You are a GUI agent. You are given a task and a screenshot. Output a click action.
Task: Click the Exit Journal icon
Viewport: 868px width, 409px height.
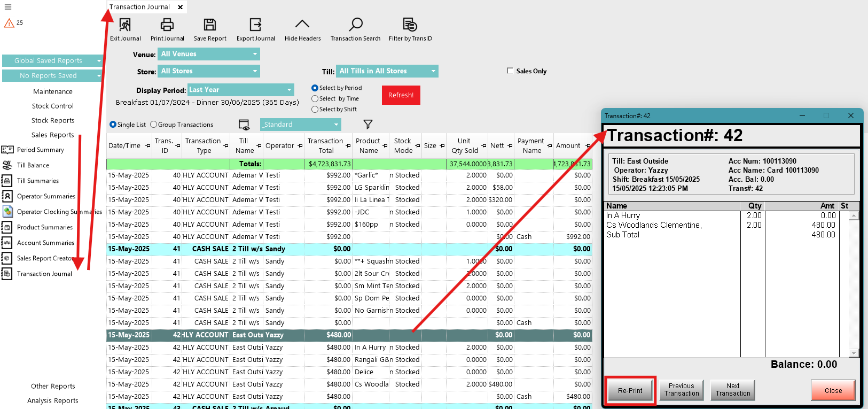click(x=125, y=25)
